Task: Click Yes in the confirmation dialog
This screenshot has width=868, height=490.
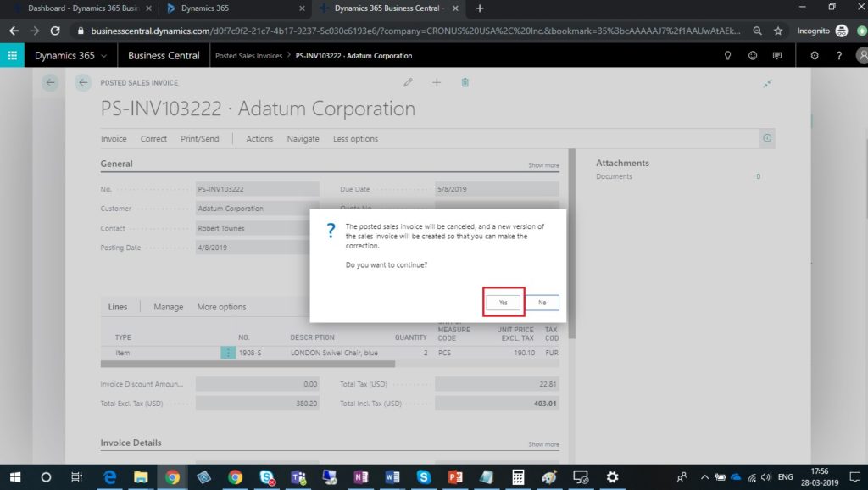Action: 504,303
